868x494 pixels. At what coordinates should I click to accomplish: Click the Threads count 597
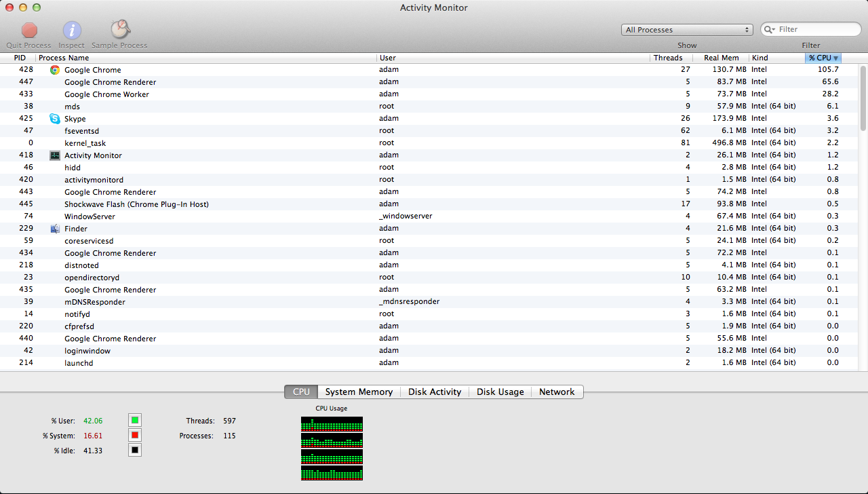pos(229,421)
